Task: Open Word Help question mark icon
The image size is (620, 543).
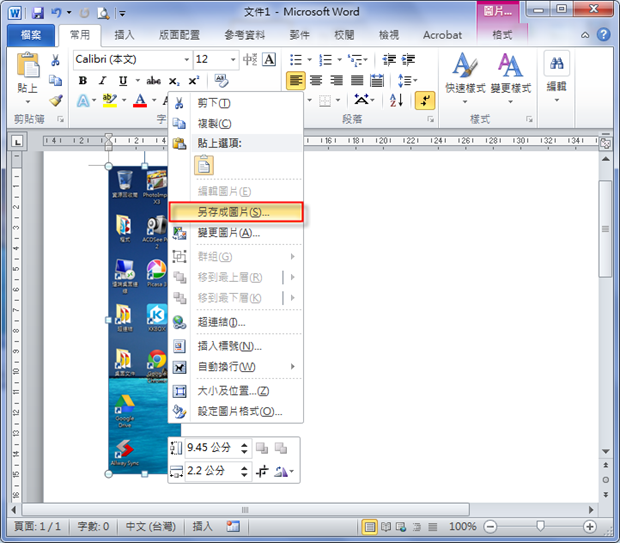Action: [603, 35]
